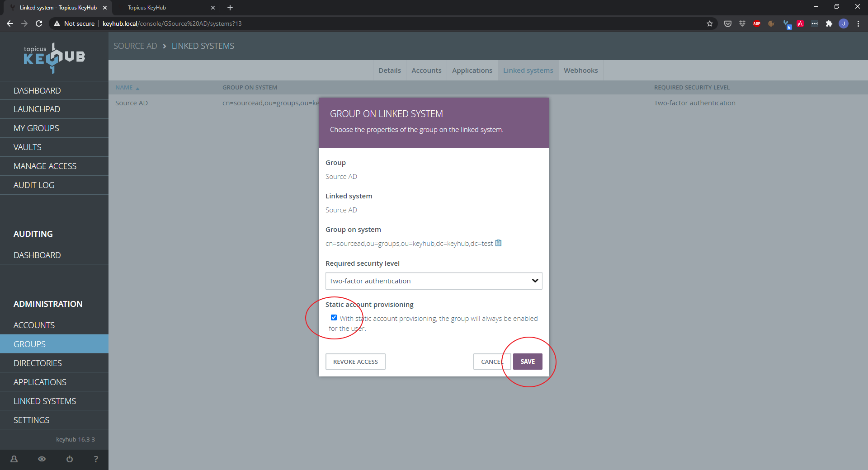
Task: Open Directories in sidebar
Action: point(54,363)
